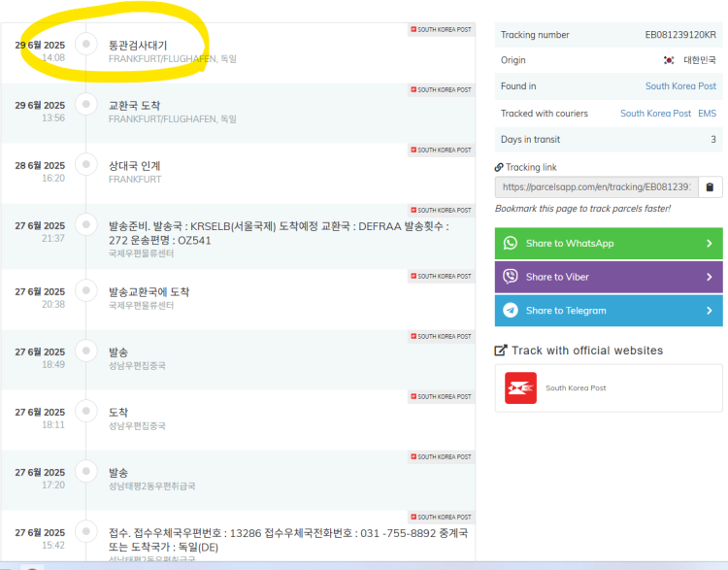Click timeline dot for 14:08 event
Image resolution: width=728 pixels, height=570 pixels.
pyautogui.click(x=85, y=44)
